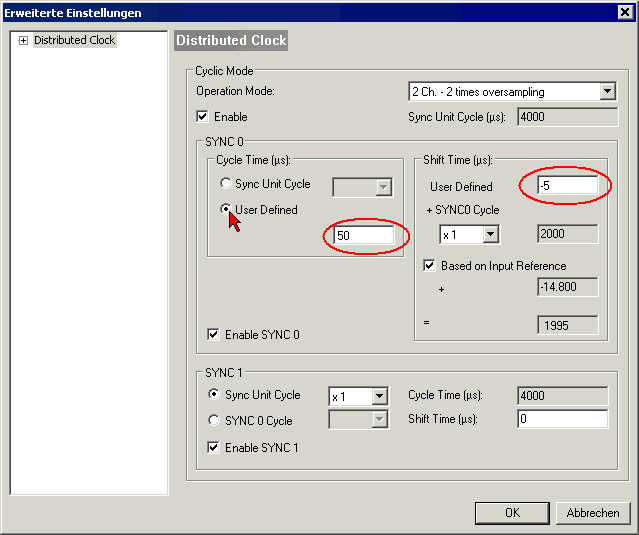The image size is (639, 535).
Task: Expand the Distributed Clock tree node
Action: pyautogui.click(x=23, y=40)
